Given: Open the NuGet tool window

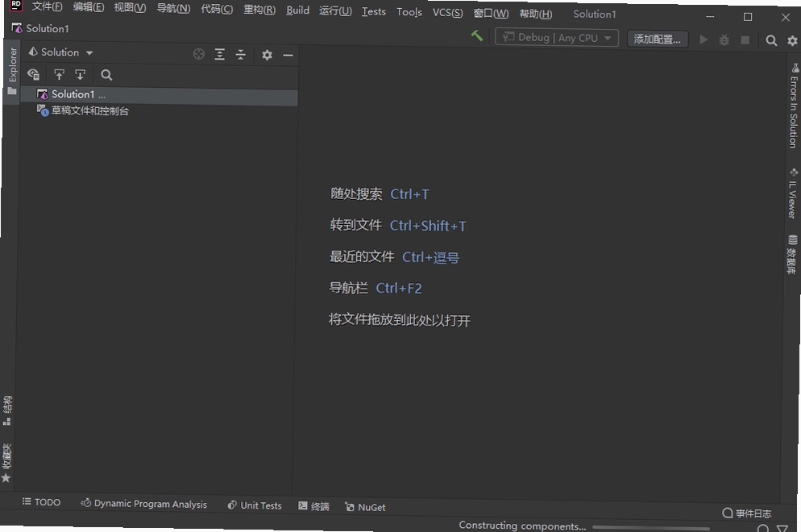Looking at the screenshot, I should pyautogui.click(x=365, y=507).
